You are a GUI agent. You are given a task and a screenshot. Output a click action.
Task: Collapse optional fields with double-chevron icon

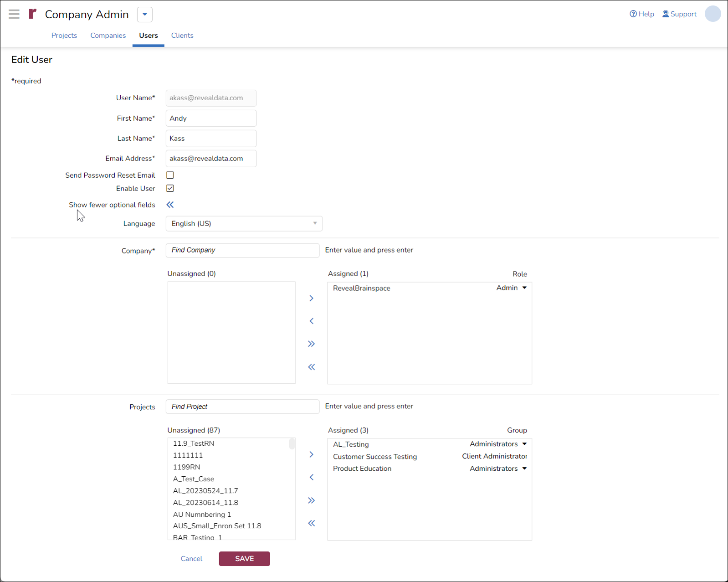pos(170,205)
